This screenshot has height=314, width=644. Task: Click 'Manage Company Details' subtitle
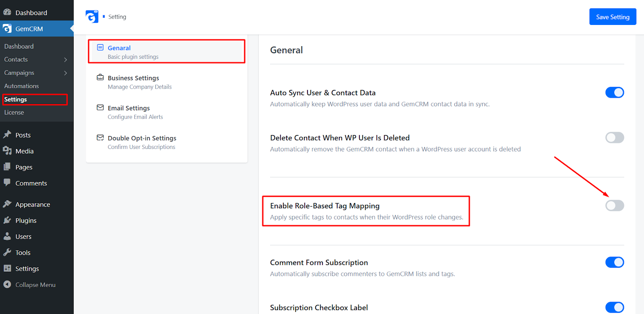click(x=140, y=87)
